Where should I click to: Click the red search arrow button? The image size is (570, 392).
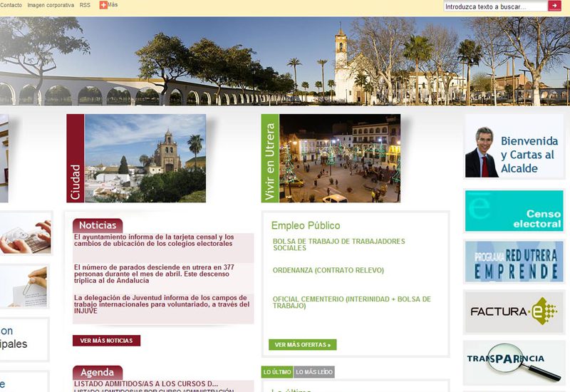(x=554, y=6)
